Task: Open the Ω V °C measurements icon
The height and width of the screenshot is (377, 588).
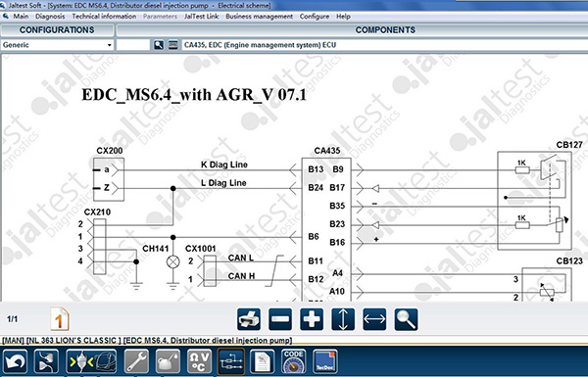Action: point(200,361)
